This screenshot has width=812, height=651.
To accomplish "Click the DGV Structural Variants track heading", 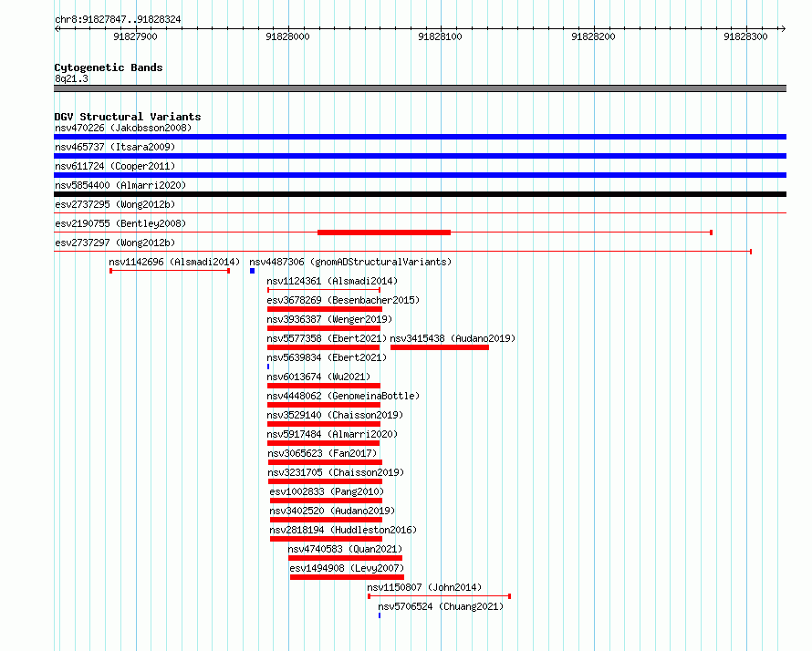I will (128, 117).
